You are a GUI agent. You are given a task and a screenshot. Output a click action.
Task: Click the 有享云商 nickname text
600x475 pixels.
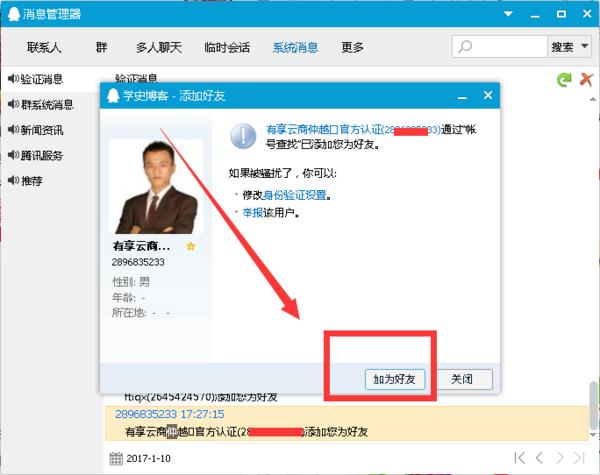(x=141, y=246)
